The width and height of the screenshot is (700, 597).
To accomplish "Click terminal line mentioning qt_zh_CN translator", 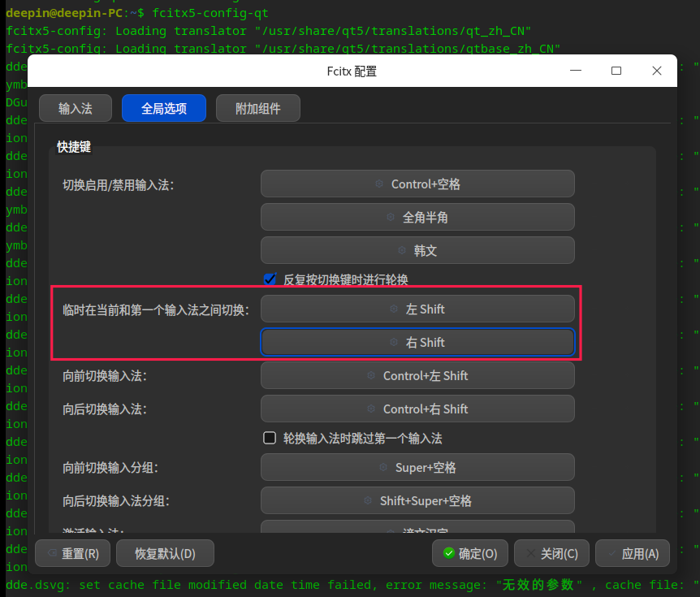I will pyautogui.click(x=269, y=31).
